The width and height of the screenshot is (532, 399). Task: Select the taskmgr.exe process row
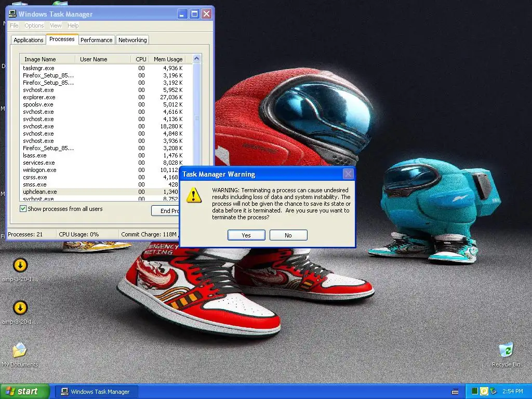pyautogui.click(x=103, y=68)
